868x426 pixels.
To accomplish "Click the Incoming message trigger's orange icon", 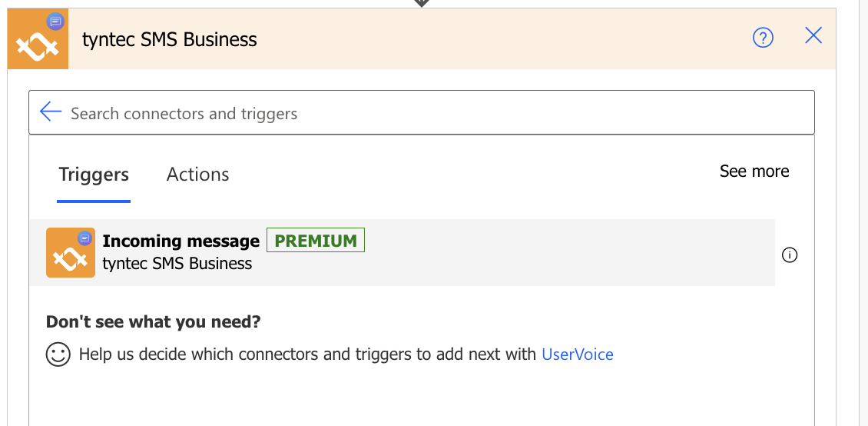I will click(71, 253).
